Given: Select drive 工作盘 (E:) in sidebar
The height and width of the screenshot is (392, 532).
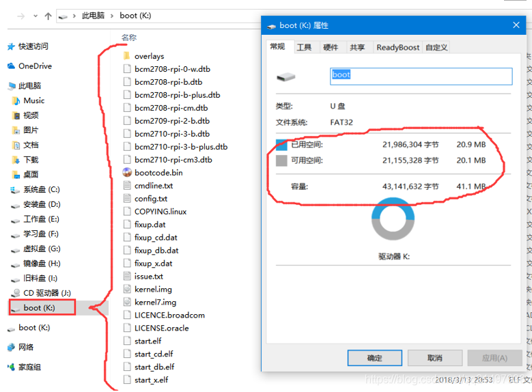Looking at the screenshot, I should click(x=35, y=219).
